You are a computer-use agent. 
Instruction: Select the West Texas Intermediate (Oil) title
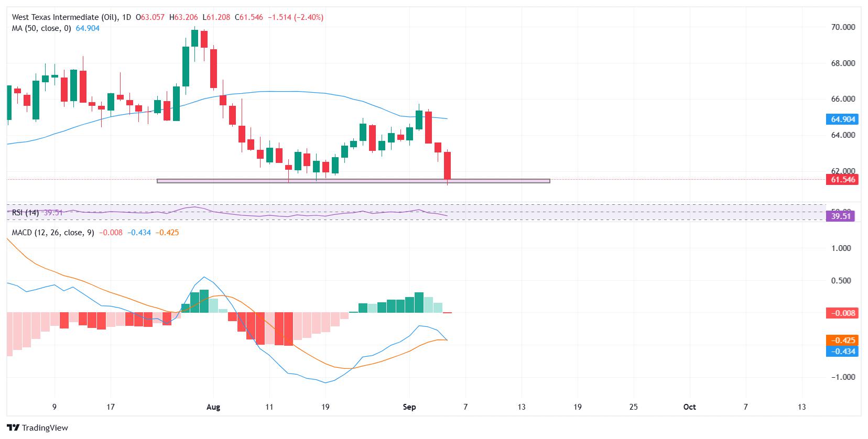[x=66, y=17]
